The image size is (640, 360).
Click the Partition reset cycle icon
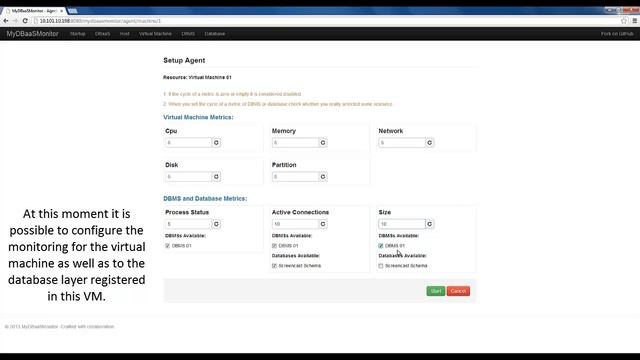click(323, 177)
